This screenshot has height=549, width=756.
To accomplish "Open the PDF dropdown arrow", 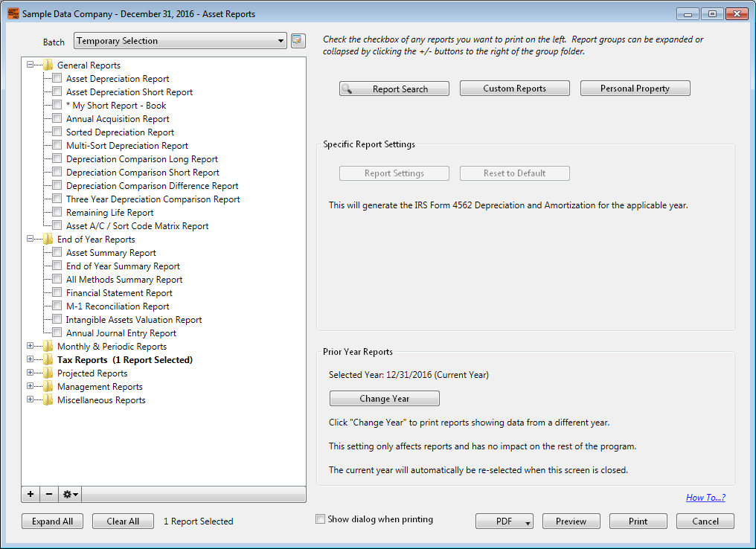I will pos(528,522).
